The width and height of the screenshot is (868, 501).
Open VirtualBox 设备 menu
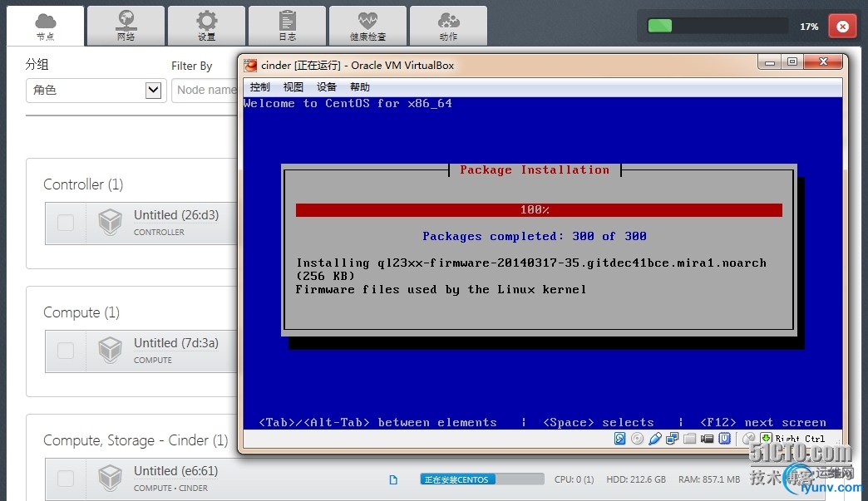(327, 86)
